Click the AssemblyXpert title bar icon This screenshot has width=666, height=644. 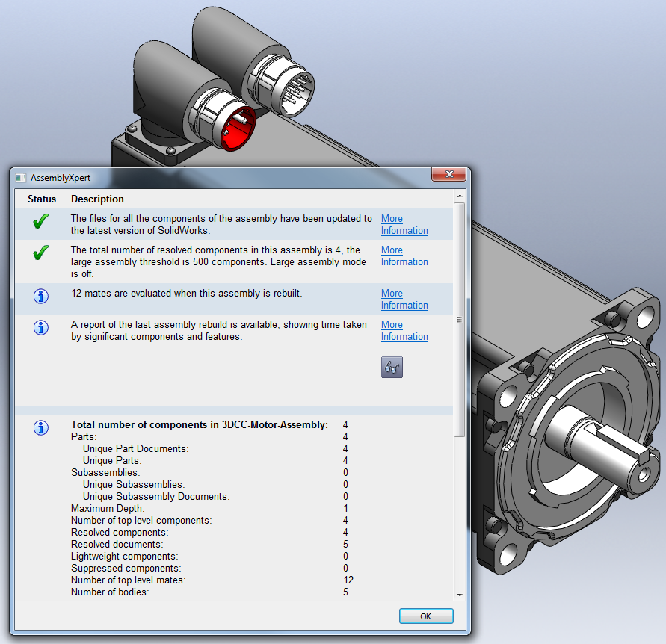[20, 178]
